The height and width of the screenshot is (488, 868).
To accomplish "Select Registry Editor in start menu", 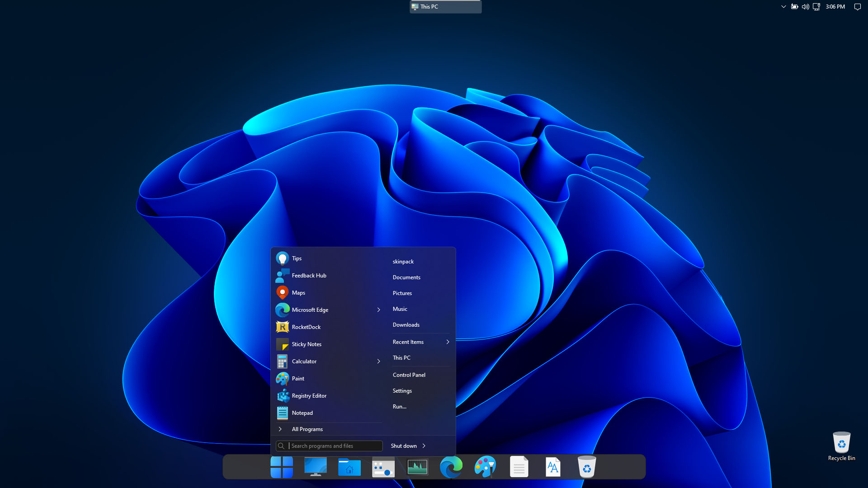I will 309,396.
